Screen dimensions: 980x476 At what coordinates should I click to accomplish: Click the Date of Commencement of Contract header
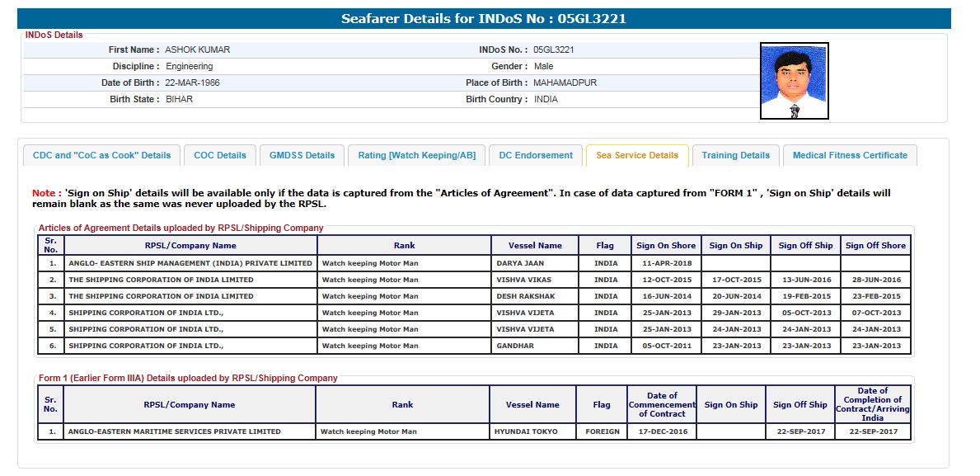662,404
